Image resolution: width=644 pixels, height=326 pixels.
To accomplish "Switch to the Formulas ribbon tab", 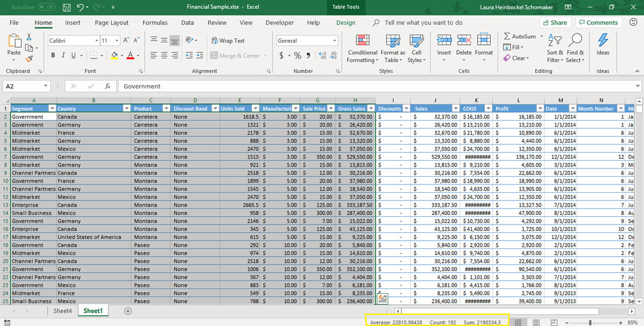I will click(155, 23).
